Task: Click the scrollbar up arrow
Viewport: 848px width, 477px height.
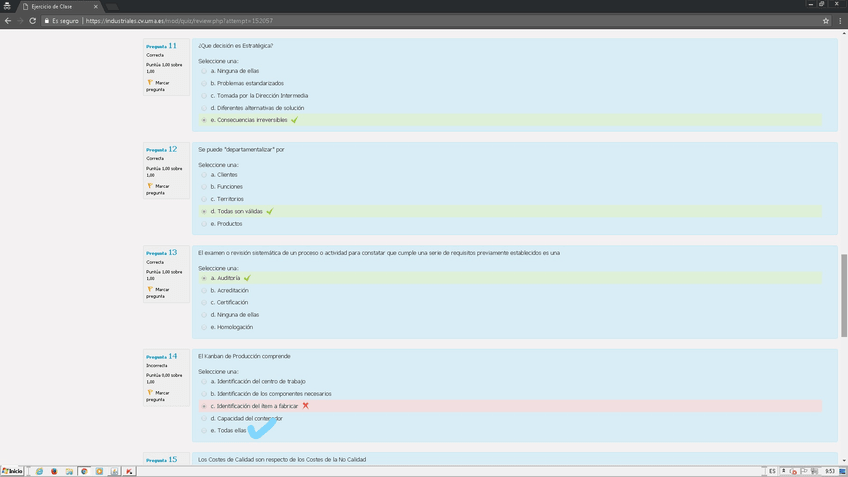Action: (x=844, y=34)
